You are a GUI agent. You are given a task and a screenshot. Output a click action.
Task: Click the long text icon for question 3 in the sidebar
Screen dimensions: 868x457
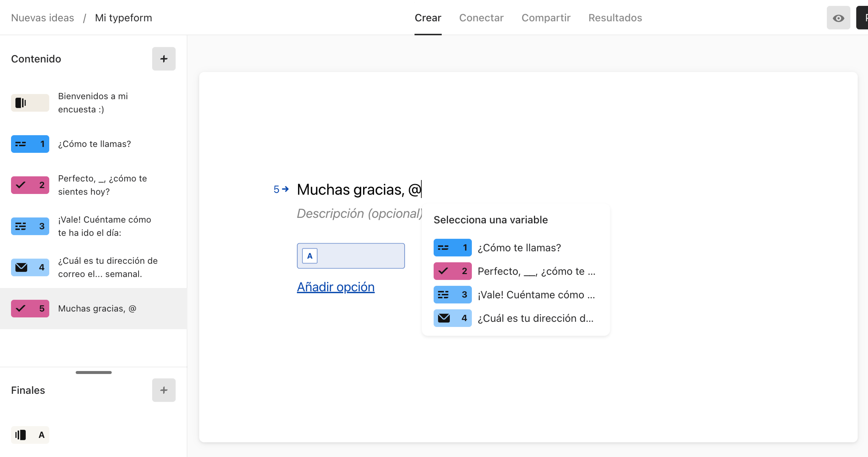click(x=30, y=226)
